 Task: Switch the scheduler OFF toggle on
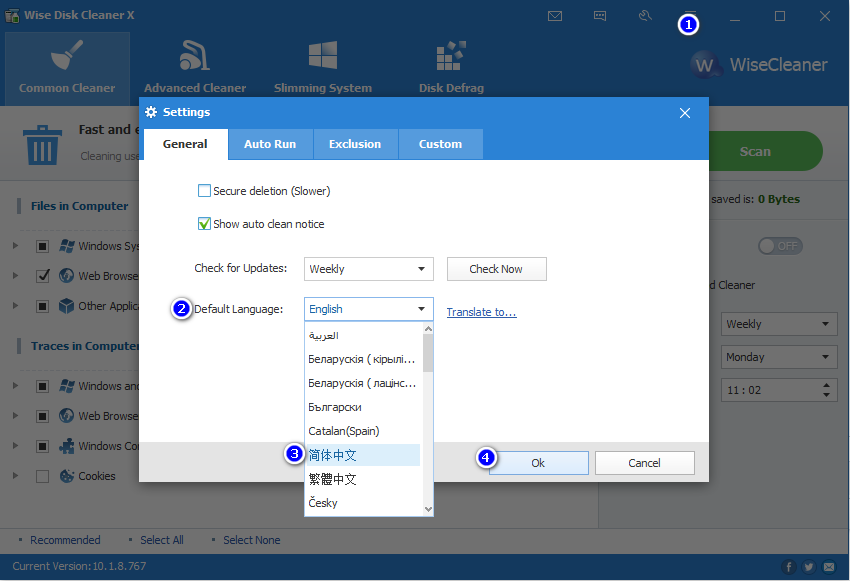pyautogui.click(x=780, y=246)
